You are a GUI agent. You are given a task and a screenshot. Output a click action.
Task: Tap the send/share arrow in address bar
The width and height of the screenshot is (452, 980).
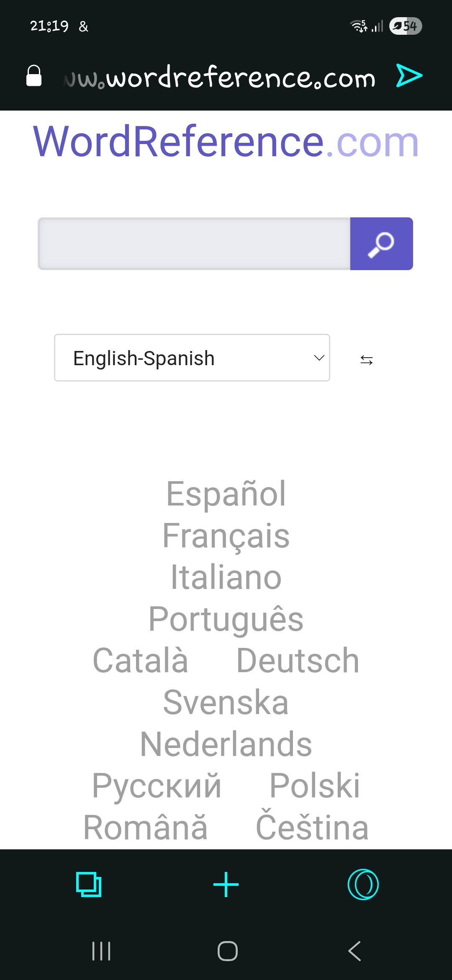tap(409, 76)
